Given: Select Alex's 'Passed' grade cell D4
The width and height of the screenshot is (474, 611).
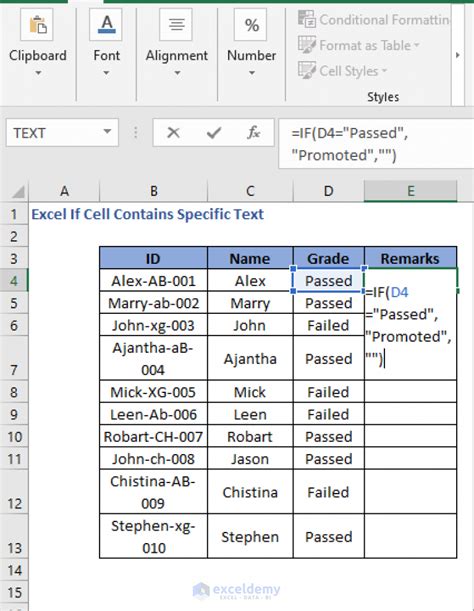Looking at the screenshot, I should coord(329,280).
